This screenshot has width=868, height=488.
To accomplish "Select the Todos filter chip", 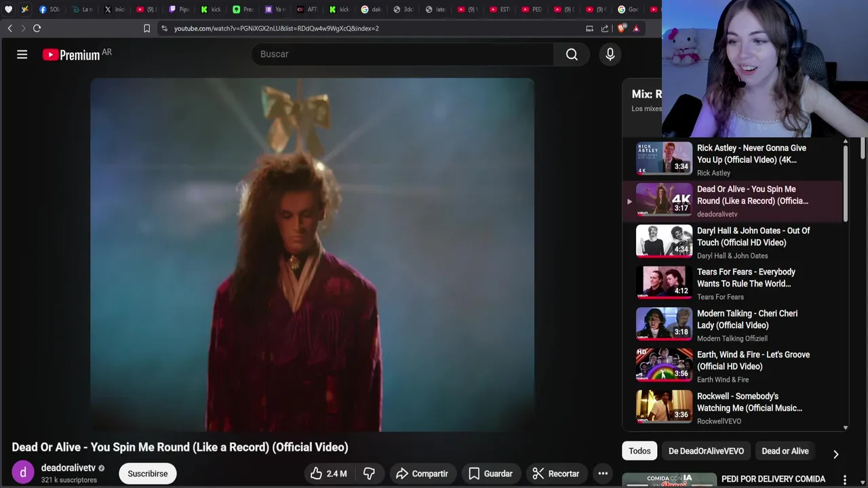I will (x=639, y=451).
